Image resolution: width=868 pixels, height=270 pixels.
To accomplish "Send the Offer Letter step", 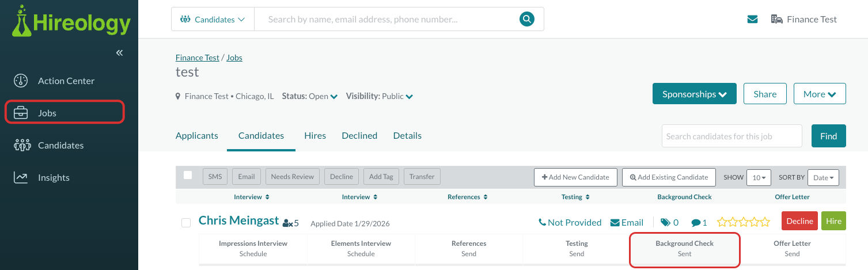I will coord(792,249).
